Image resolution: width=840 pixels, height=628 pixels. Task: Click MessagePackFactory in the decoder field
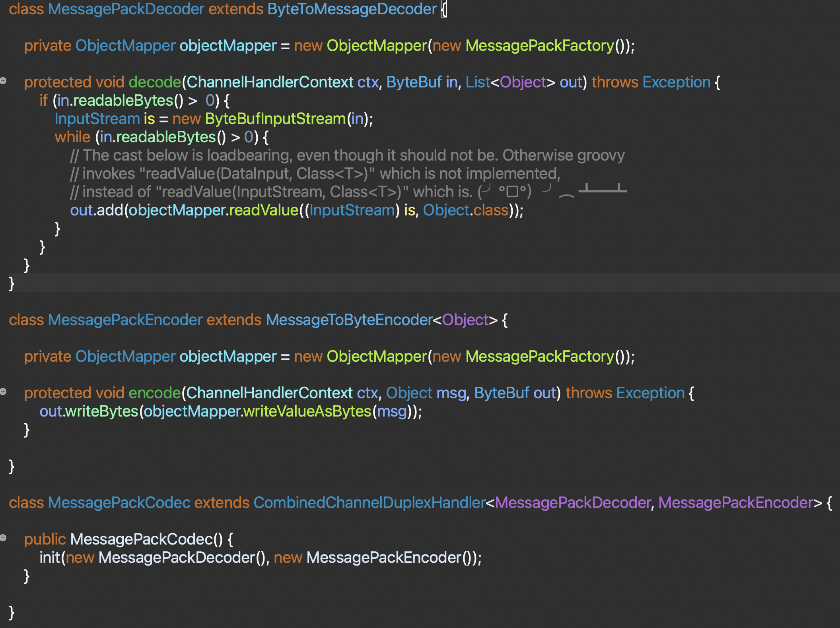coord(540,46)
